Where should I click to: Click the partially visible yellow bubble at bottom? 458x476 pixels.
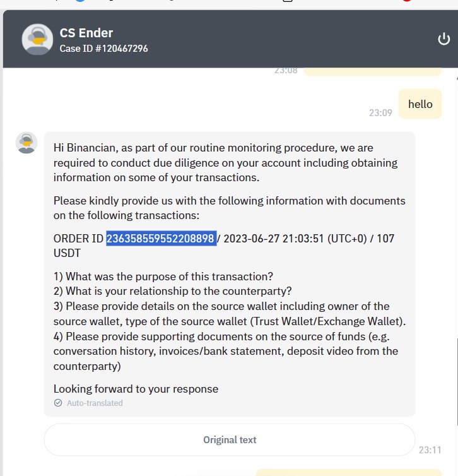click(x=348, y=473)
